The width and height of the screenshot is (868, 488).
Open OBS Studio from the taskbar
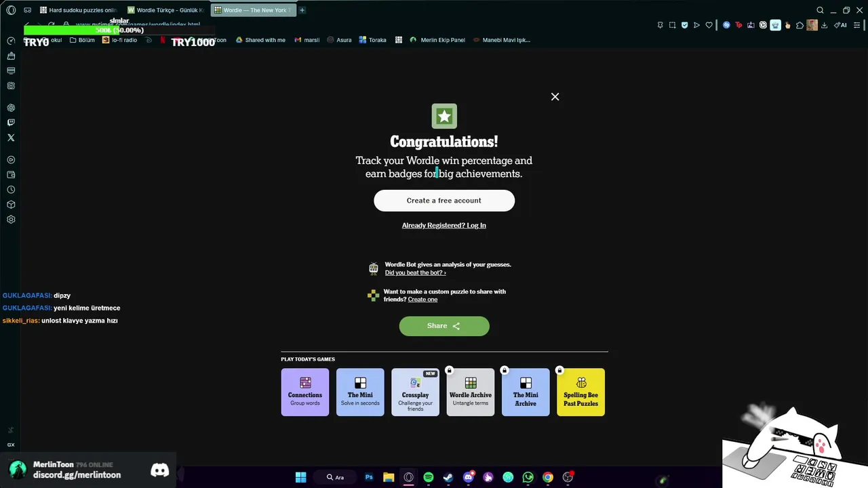click(x=568, y=477)
